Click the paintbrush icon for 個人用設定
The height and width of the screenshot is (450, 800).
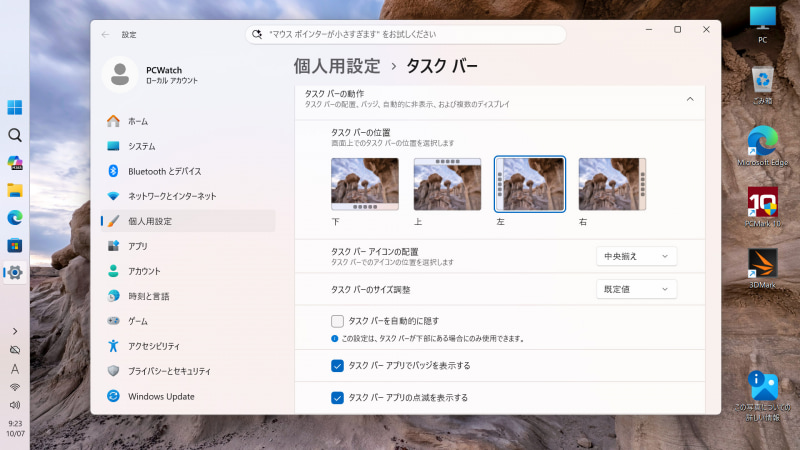[x=113, y=221]
